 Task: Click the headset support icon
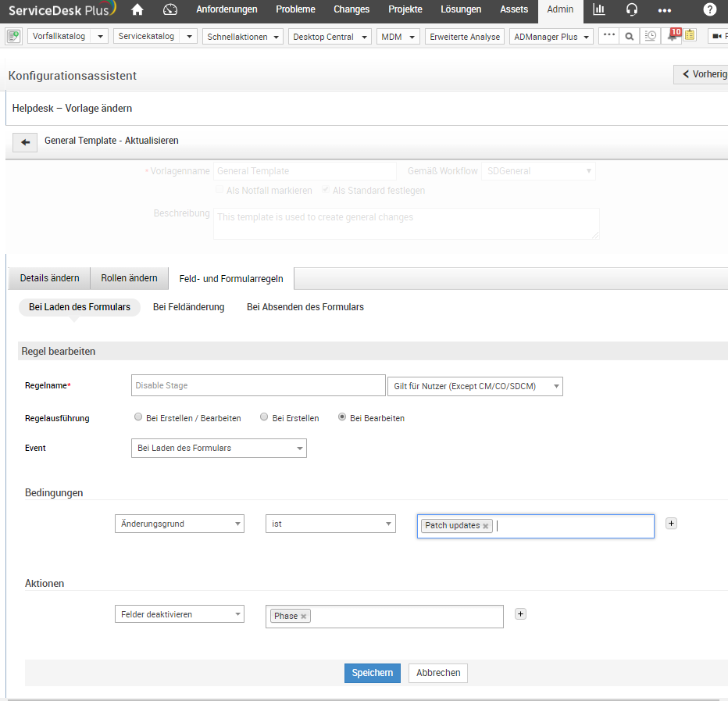[632, 9]
